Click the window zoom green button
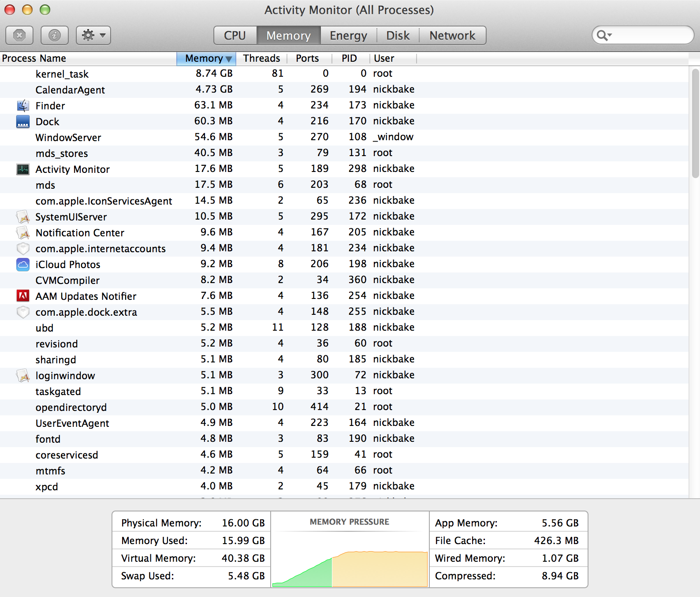 (45, 10)
